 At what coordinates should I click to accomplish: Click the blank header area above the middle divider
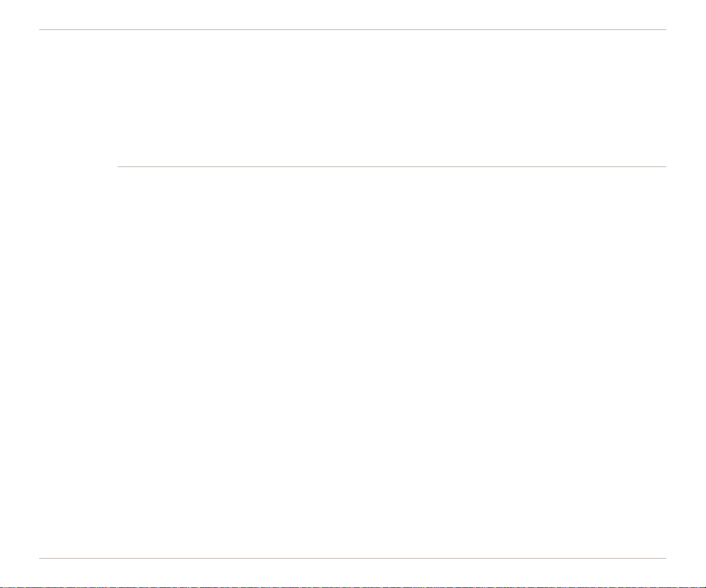click(392, 98)
